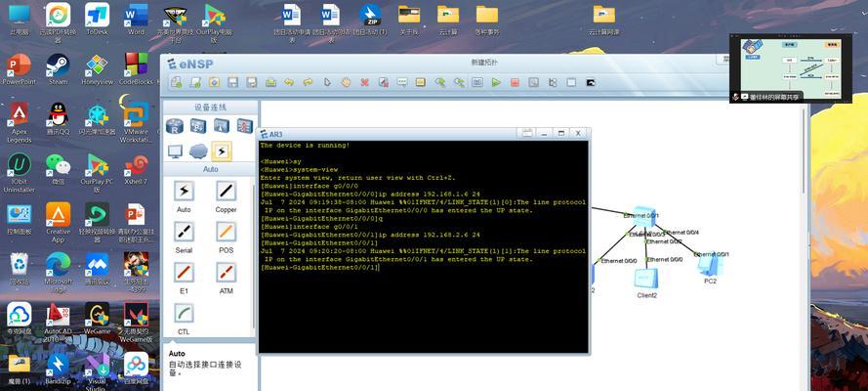Click the 设备连线 panel header

click(210, 107)
